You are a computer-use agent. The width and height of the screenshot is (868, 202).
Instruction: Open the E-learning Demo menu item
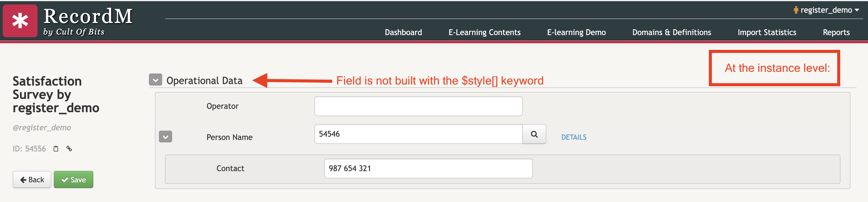pos(576,32)
